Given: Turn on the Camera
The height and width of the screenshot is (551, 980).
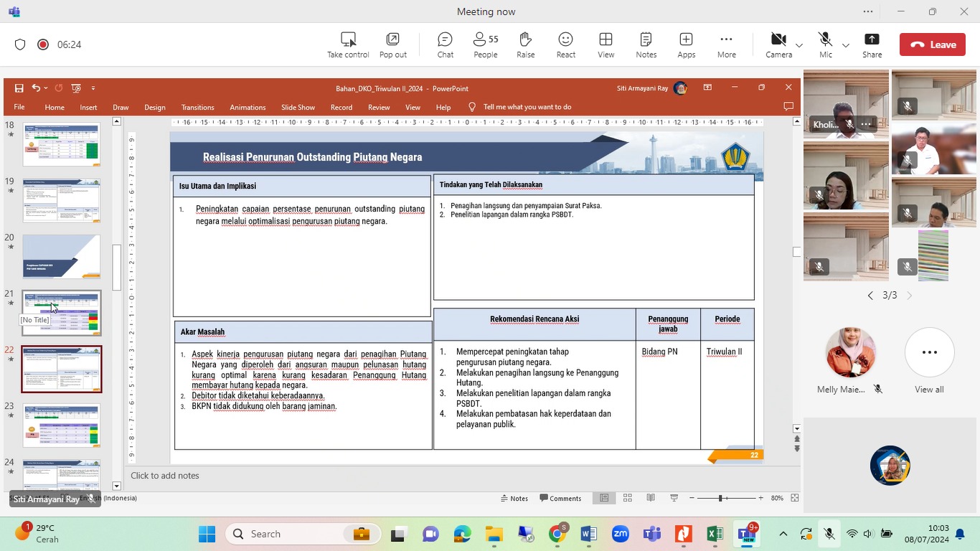Looking at the screenshot, I should click(x=778, y=44).
